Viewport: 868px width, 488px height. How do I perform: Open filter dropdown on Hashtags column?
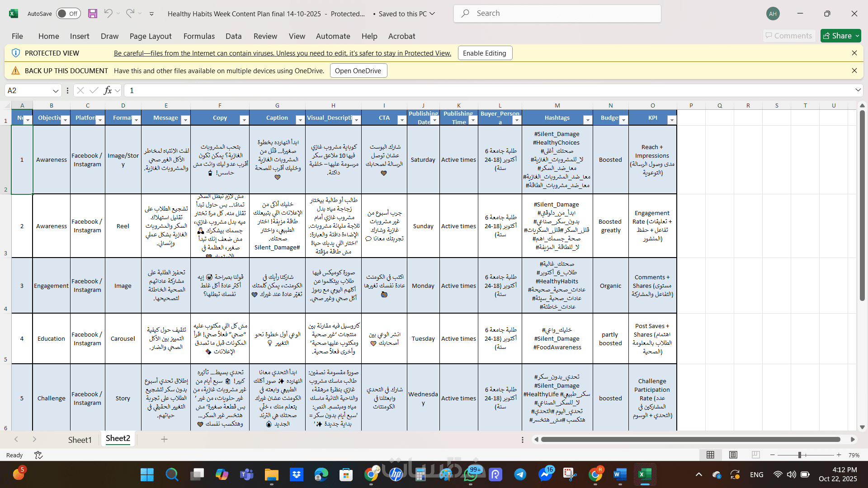click(587, 120)
